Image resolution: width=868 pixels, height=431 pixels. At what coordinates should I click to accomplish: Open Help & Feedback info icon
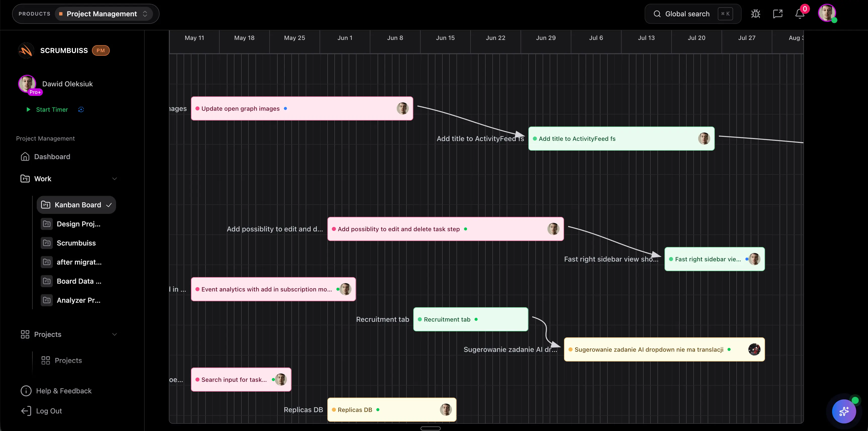click(26, 391)
